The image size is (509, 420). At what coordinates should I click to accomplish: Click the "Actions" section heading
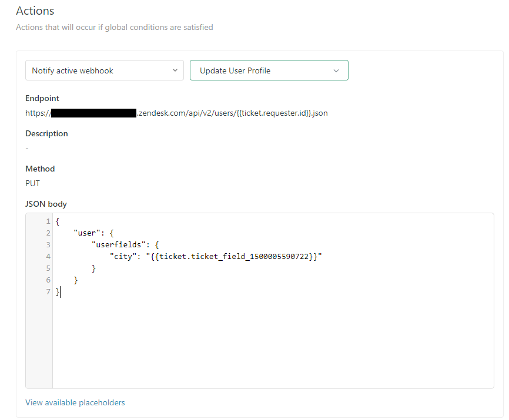click(x=35, y=11)
